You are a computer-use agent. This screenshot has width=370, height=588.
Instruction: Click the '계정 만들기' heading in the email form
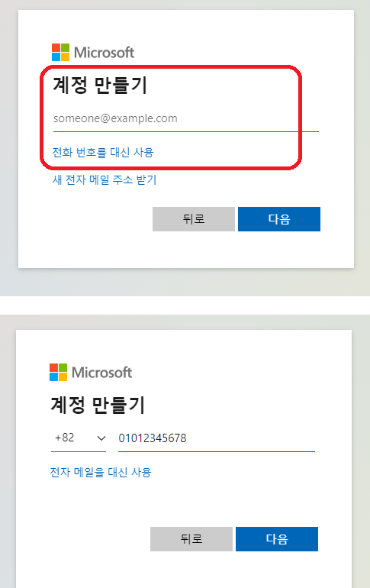(100, 85)
